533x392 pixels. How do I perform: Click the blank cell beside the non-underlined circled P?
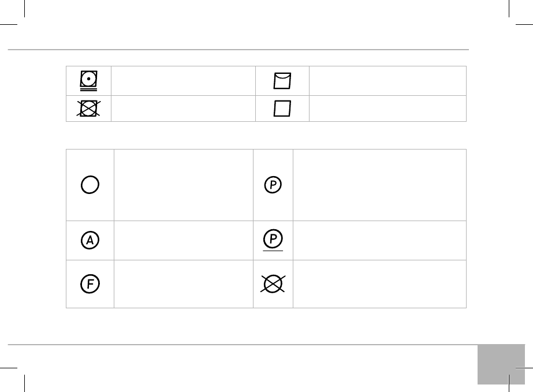(379, 185)
